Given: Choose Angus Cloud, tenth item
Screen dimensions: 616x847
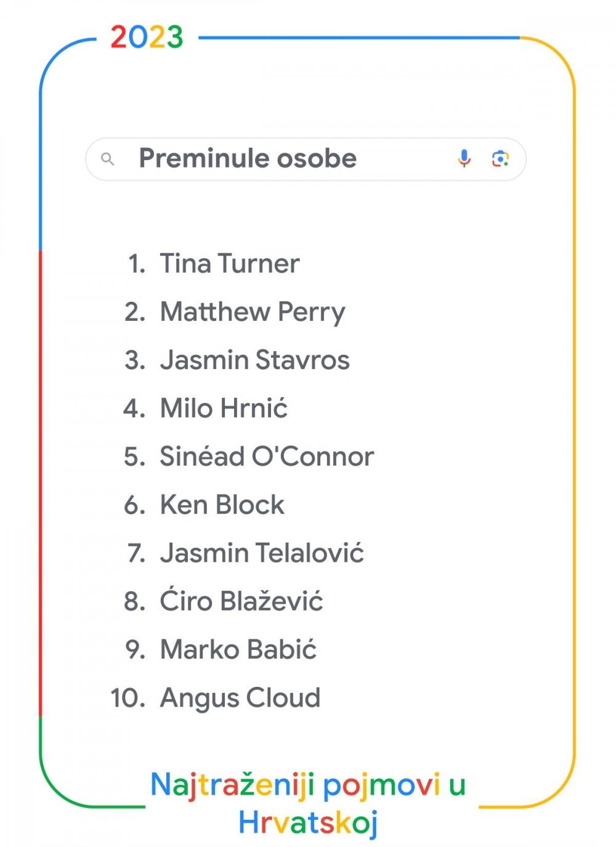Looking at the screenshot, I should pos(240,698).
